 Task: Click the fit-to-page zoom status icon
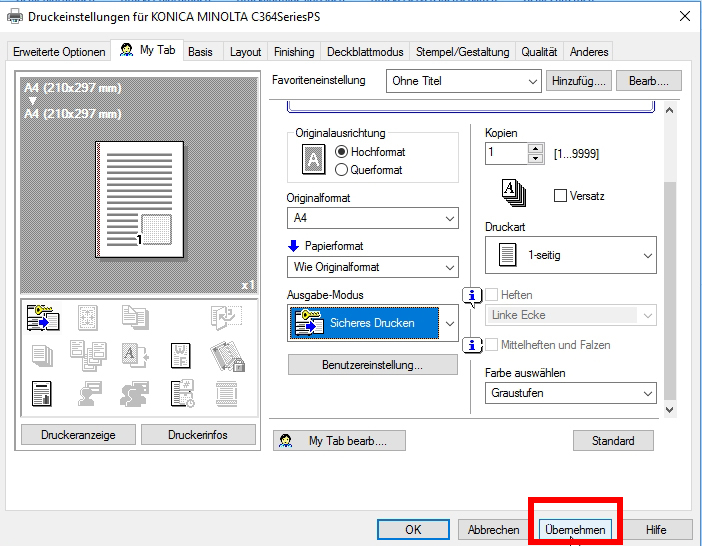click(x=88, y=318)
